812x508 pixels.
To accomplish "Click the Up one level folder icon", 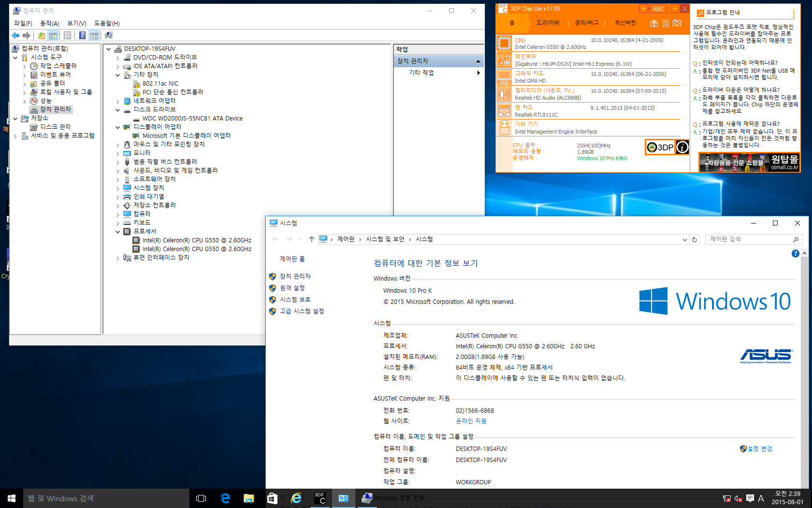I will (42, 35).
